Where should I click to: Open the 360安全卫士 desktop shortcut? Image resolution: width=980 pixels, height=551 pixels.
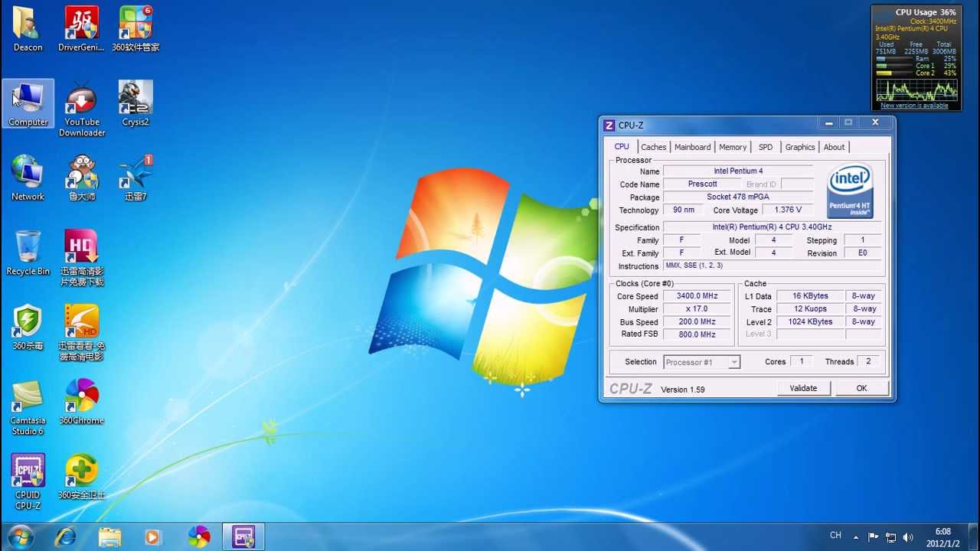coord(81,476)
